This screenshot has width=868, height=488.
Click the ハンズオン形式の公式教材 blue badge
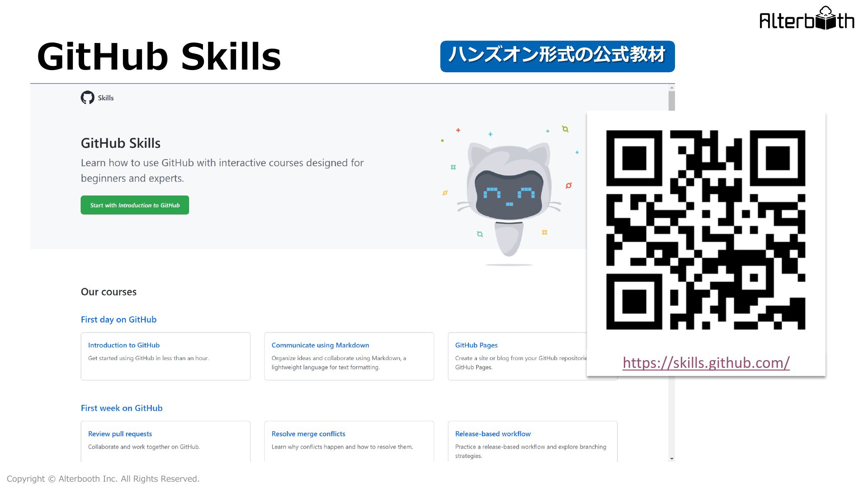point(557,56)
